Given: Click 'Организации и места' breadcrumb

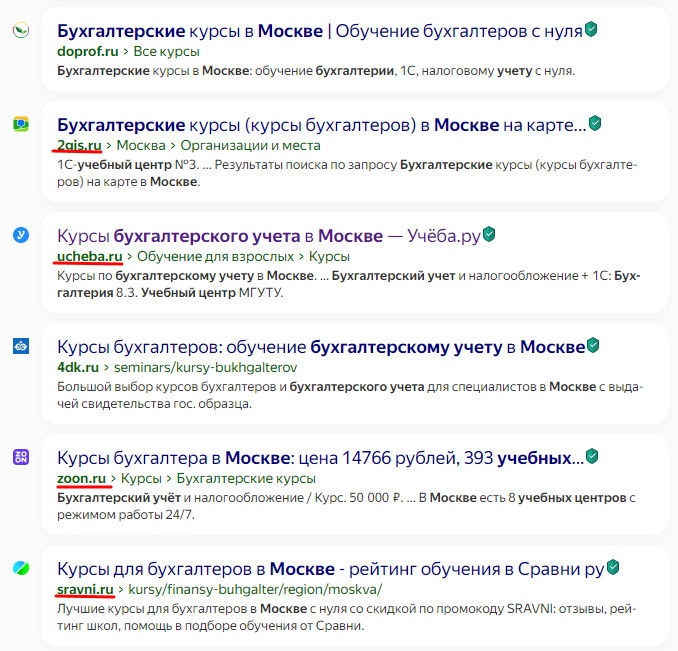Looking at the screenshot, I should click(x=250, y=145).
